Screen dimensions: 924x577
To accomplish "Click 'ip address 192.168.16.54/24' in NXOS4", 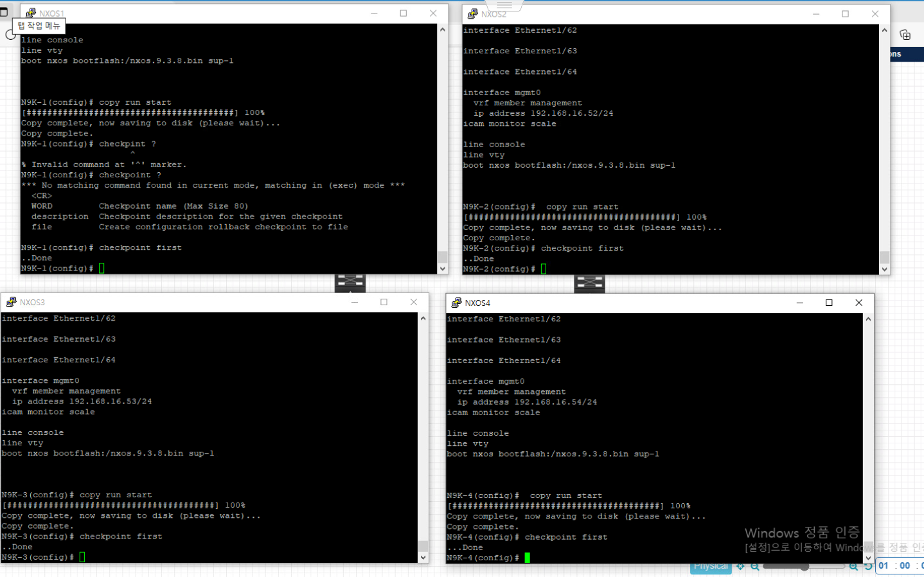I will (527, 402).
